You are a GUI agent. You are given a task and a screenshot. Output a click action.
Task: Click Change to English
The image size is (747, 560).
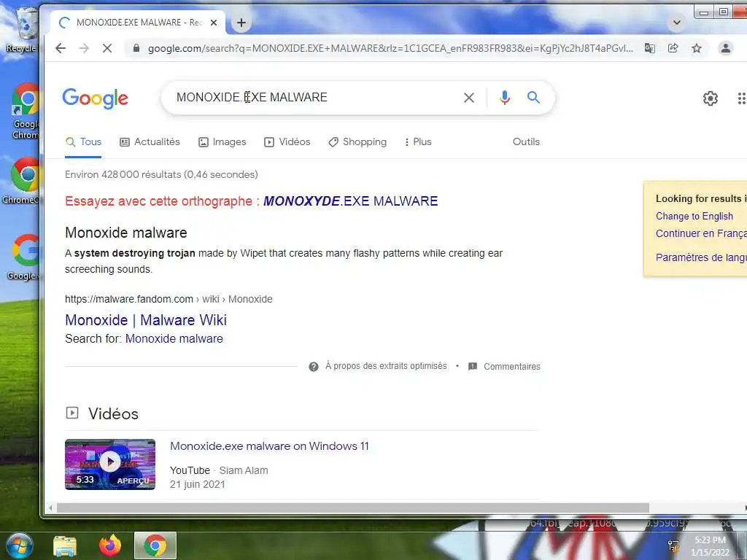694,216
